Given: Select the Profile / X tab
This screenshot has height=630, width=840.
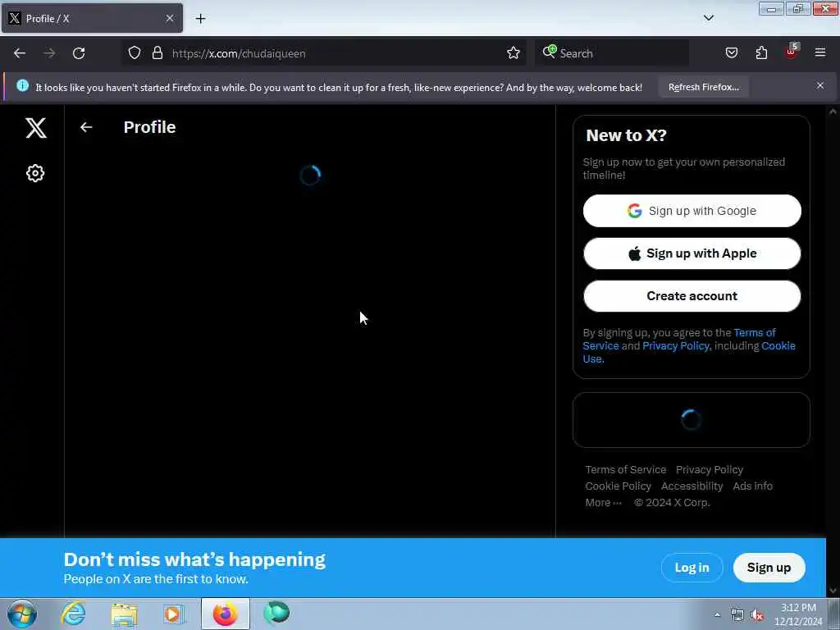Looking at the screenshot, I should tap(92, 18).
